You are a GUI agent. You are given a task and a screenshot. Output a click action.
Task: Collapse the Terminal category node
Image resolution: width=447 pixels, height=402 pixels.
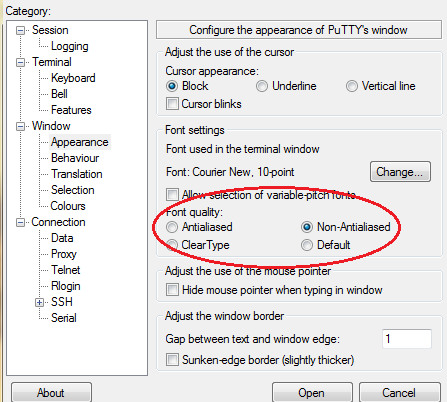[x=20, y=62]
